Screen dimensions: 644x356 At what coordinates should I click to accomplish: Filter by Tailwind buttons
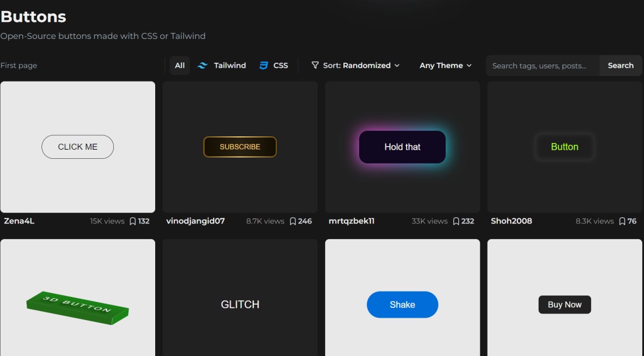click(222, 65)
